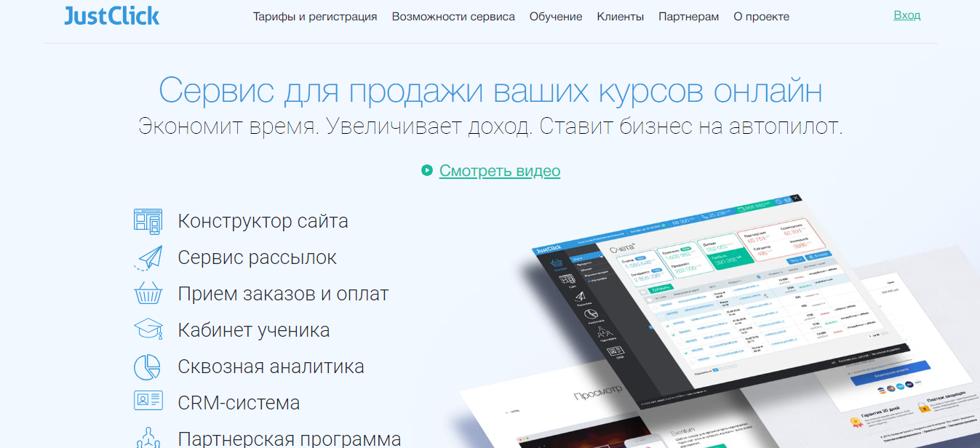Open the Клиенты page

620,17
